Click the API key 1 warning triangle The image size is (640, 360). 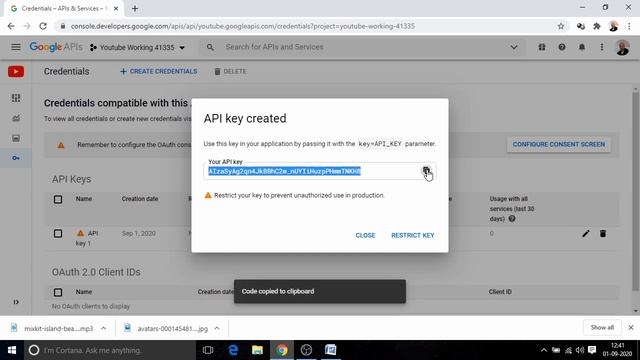(80, 233)
